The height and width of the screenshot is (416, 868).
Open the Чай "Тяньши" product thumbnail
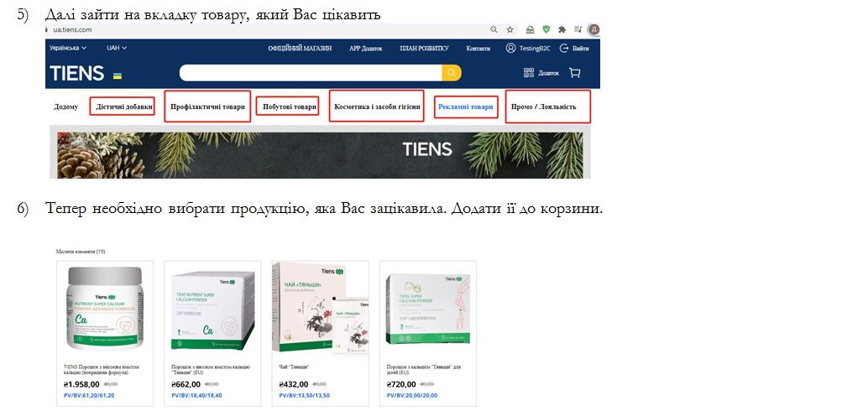[321, 309]
